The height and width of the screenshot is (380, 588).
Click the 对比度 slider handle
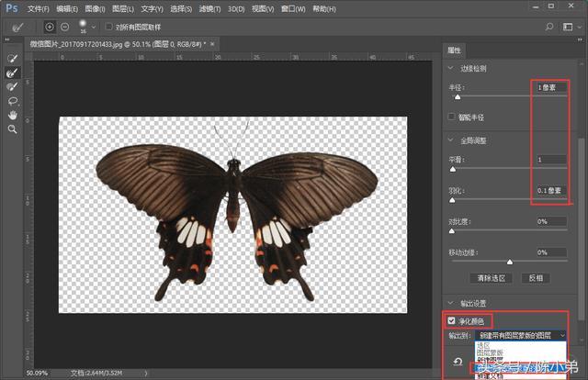pyautogui.click(x=452, y=231)
